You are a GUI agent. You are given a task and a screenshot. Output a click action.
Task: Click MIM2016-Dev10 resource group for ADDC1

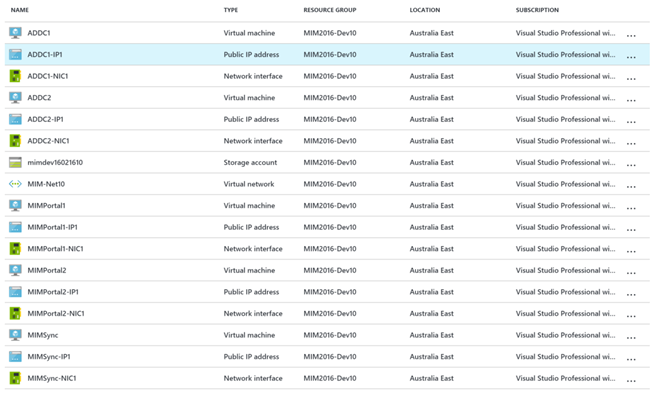tap(330, 33)
